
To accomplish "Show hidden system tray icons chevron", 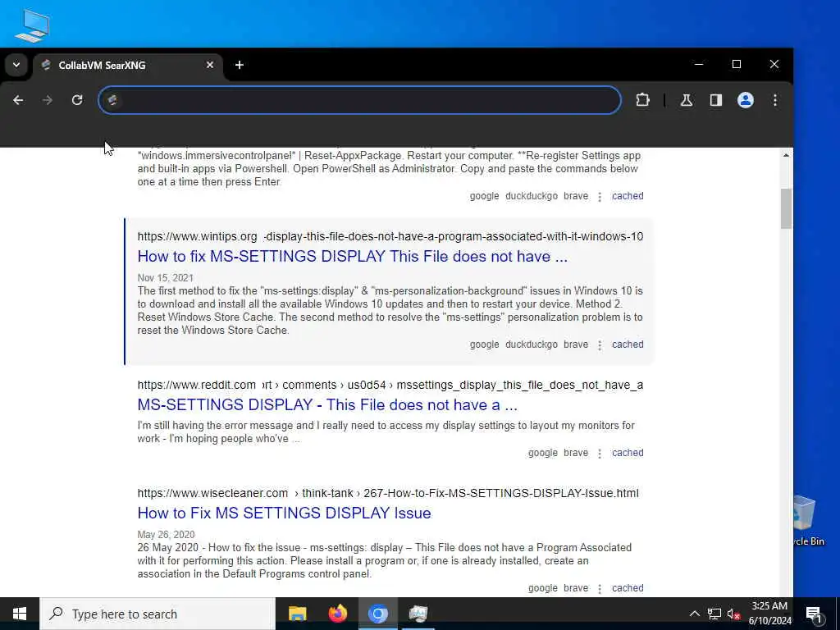I will 694,614.
